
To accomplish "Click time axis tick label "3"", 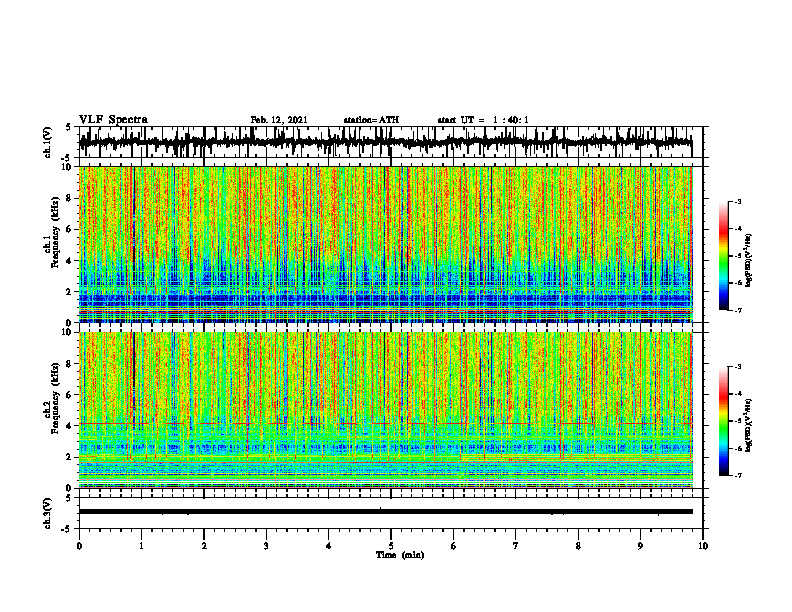I will 266,546.
